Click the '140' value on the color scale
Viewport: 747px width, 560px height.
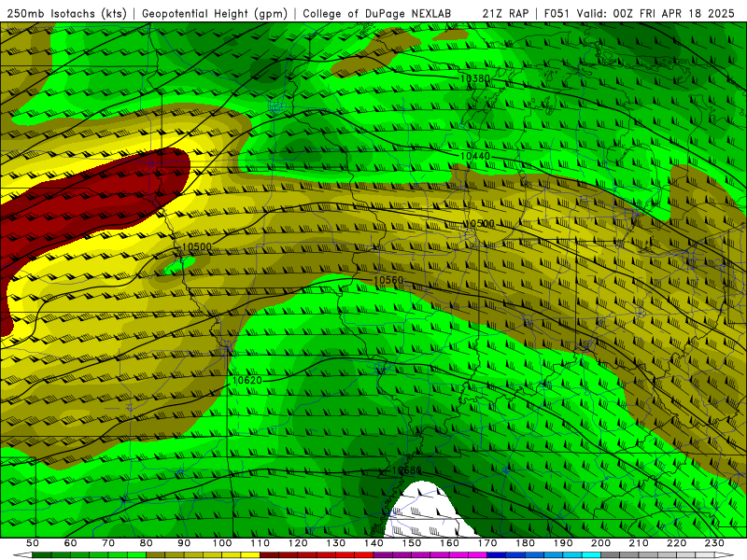tap(374, 543)
